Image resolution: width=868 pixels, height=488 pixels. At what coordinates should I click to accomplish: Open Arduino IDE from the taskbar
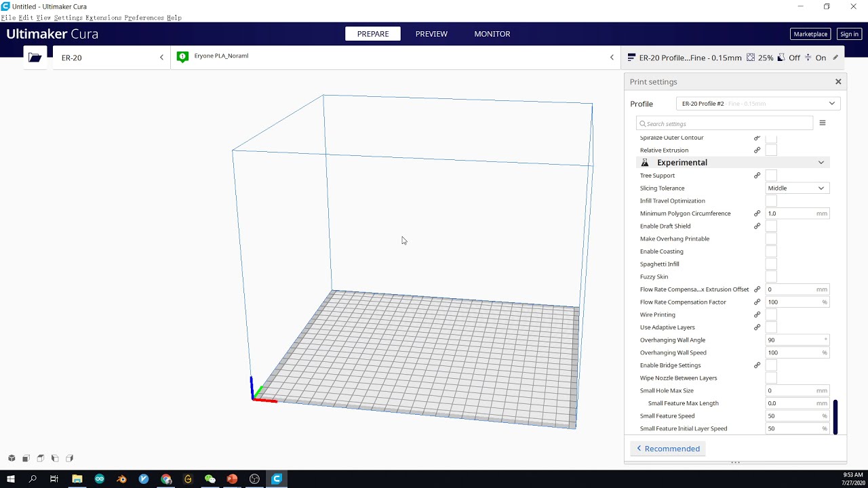tap(100, 479)
